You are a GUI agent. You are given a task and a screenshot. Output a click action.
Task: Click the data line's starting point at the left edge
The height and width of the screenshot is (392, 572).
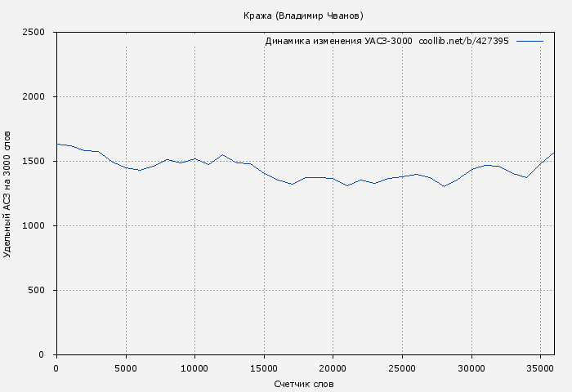(56, 144)
